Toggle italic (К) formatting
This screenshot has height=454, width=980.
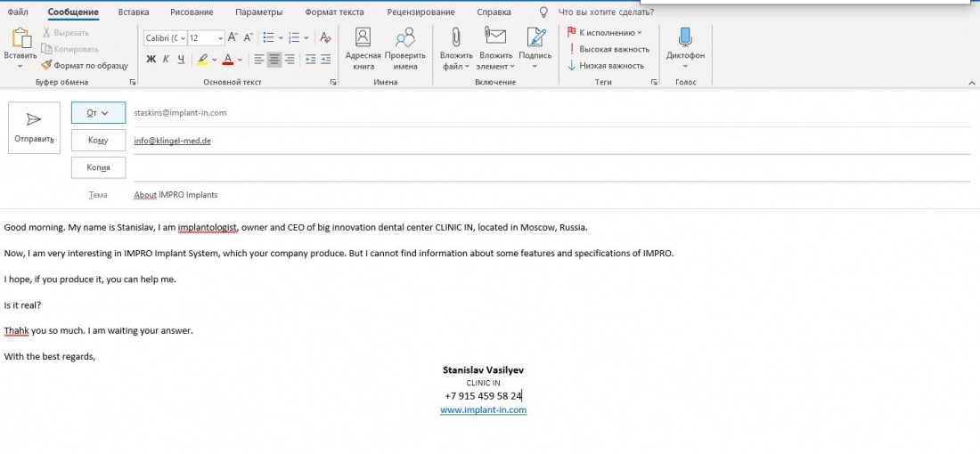(166, 60)
